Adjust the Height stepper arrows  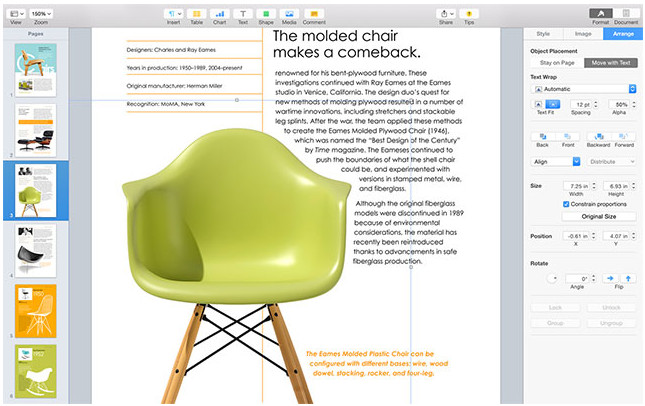click(x=634, y=186)
